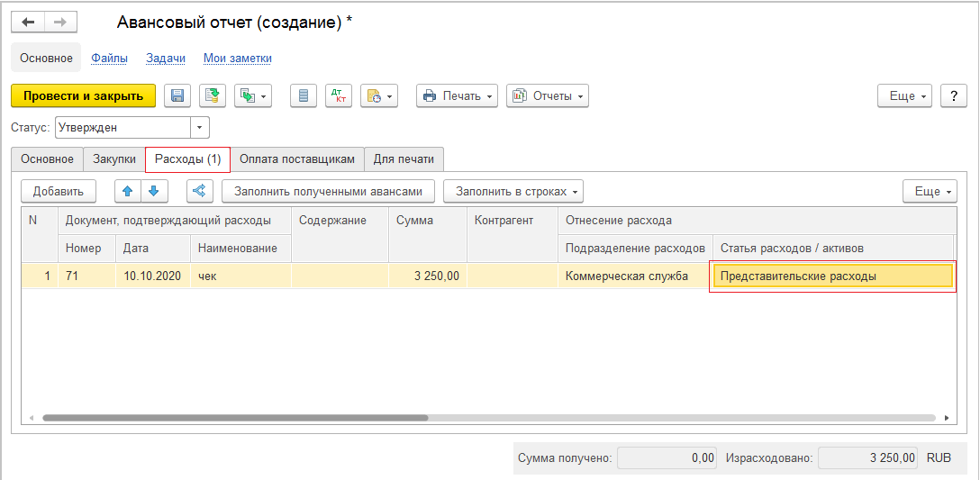Move row down with blue arrow
Viewport: 980px width, 480px height.
tap(153, 191)
